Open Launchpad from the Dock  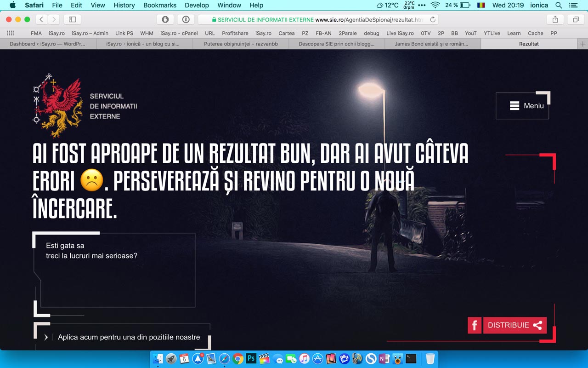(171, 359)
